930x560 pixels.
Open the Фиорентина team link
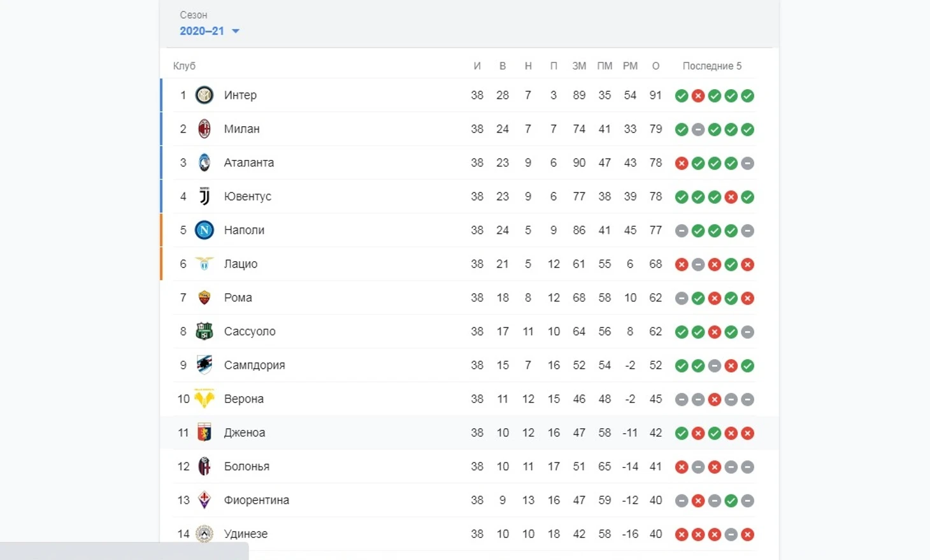(257, 500)
